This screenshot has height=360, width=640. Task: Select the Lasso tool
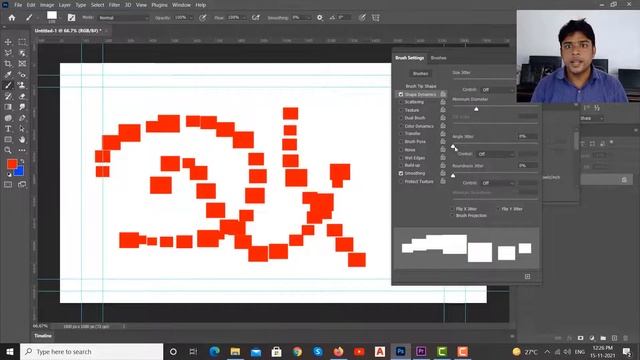point(8,53)
